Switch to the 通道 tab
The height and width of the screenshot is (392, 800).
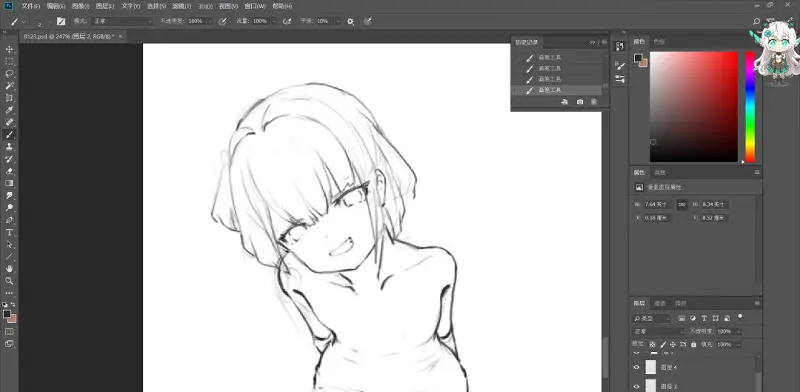coord(660,303)
